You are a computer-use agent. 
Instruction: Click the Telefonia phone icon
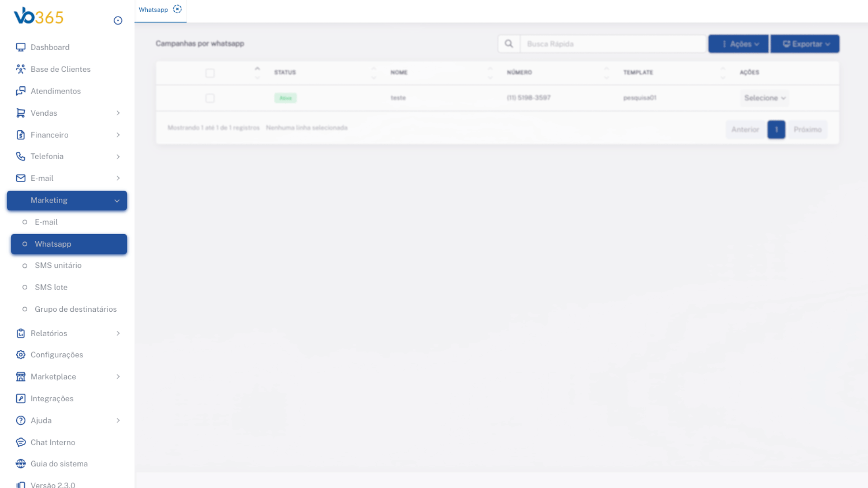pos(21,156)
